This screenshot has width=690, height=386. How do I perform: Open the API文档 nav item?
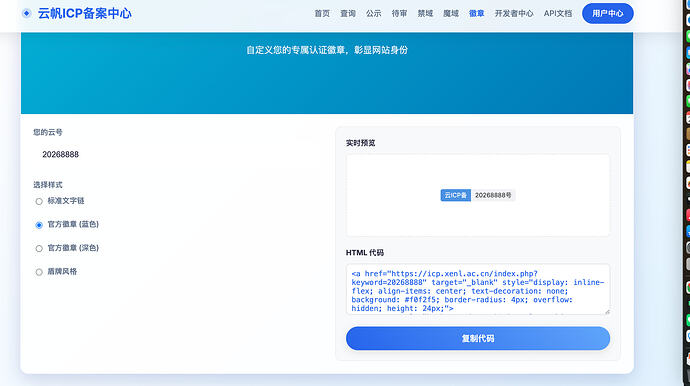pos(558,14)
